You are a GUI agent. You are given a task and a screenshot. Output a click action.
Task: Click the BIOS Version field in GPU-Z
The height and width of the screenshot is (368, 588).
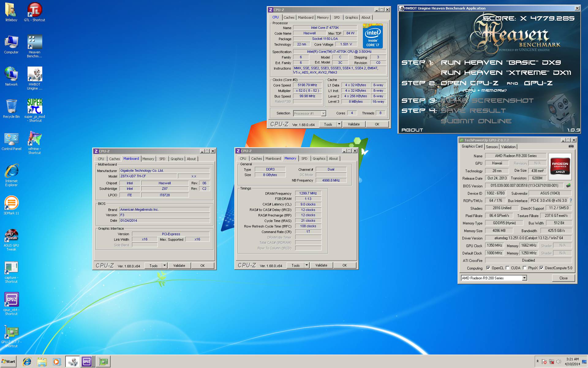[525, 186]
